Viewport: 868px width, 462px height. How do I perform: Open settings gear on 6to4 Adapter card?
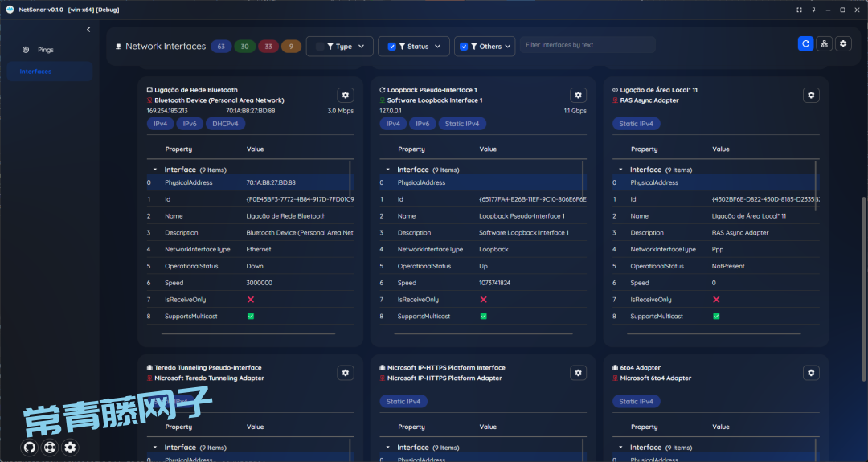point(811,373)
